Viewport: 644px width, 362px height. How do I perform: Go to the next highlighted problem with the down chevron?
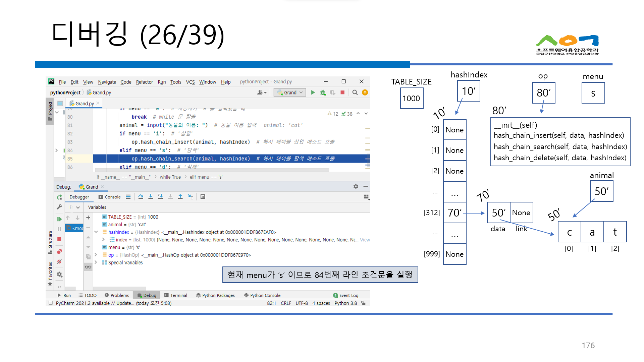(x=366, y=114)
